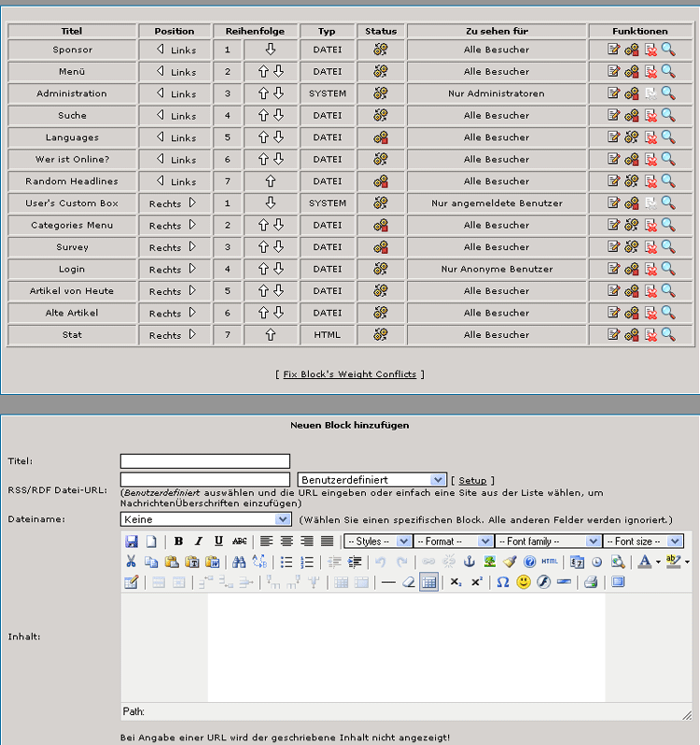This screenshot has height=745, width=700.
Task: Open the Dateiname dropdown showing Keine
Action: click(205, 519)
